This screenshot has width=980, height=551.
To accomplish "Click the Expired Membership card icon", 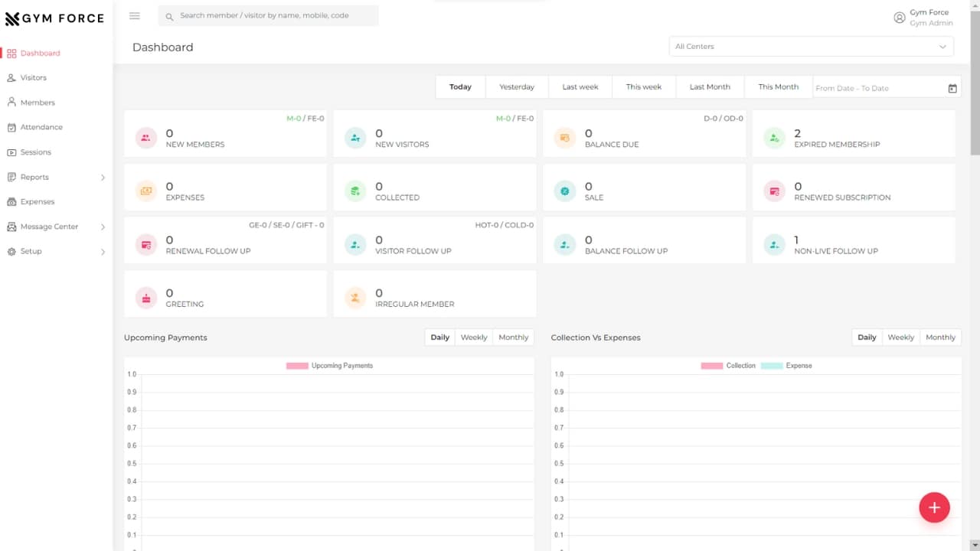I will pyautogui.click(x=774, y=139).
